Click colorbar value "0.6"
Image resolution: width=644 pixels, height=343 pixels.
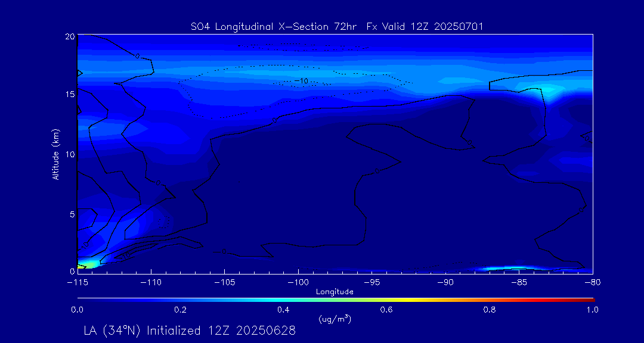(x=387, y=310)
